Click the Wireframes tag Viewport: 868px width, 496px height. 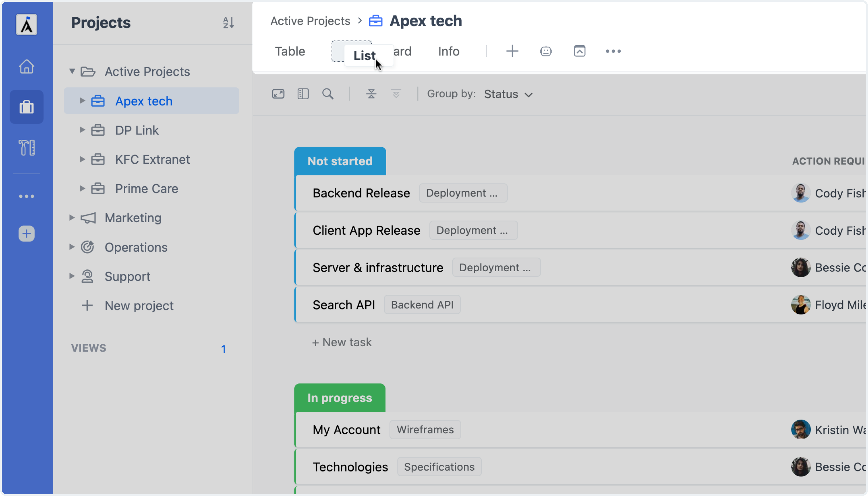coord(425,430)
